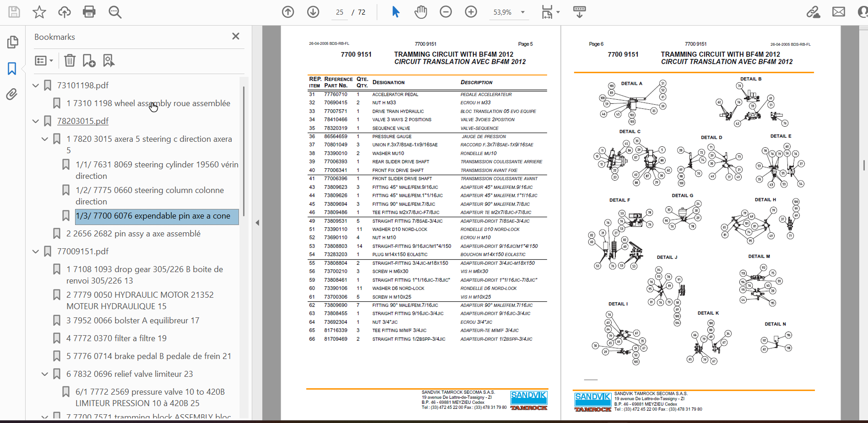Open the sign document tool
The width and height of the screenshot is (868, 423).
813,12
